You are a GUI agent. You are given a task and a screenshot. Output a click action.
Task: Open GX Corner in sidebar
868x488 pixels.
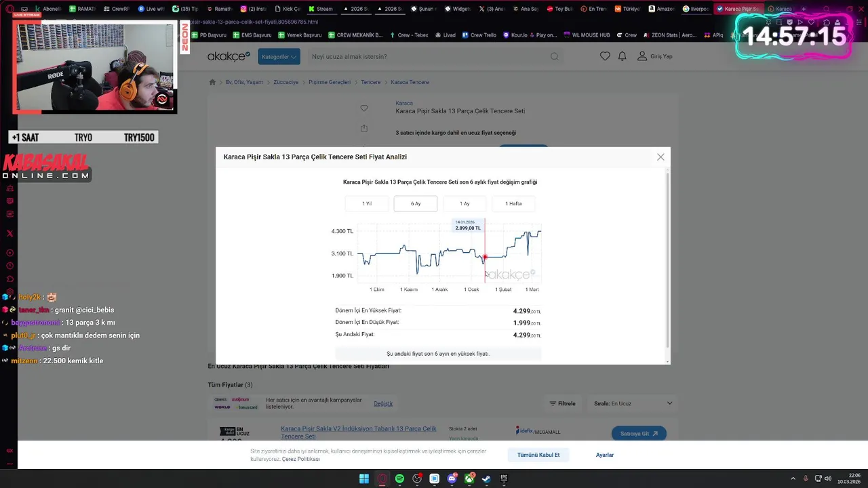(9, 450)
